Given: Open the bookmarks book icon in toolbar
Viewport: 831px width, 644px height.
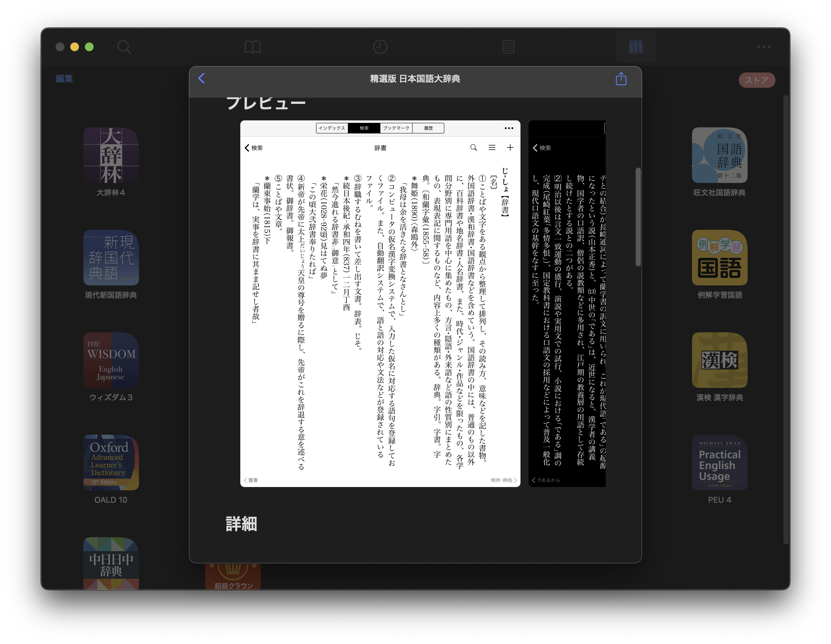Looking at the screenshot, I should point(252,47).
